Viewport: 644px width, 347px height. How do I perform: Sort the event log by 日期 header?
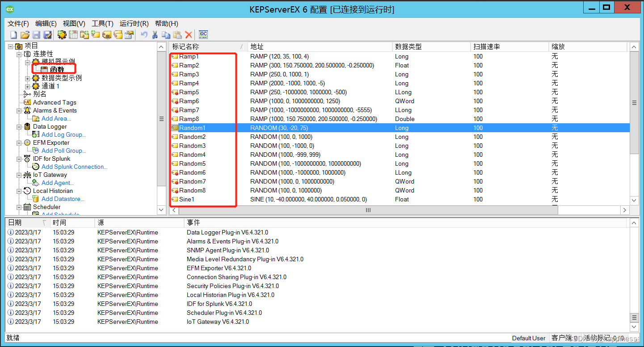coord(28,222)
